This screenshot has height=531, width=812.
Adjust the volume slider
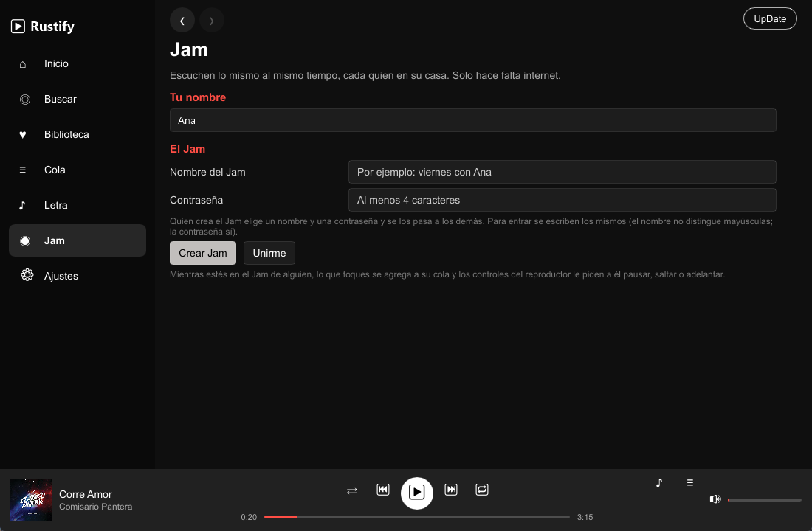pos(764,500)
